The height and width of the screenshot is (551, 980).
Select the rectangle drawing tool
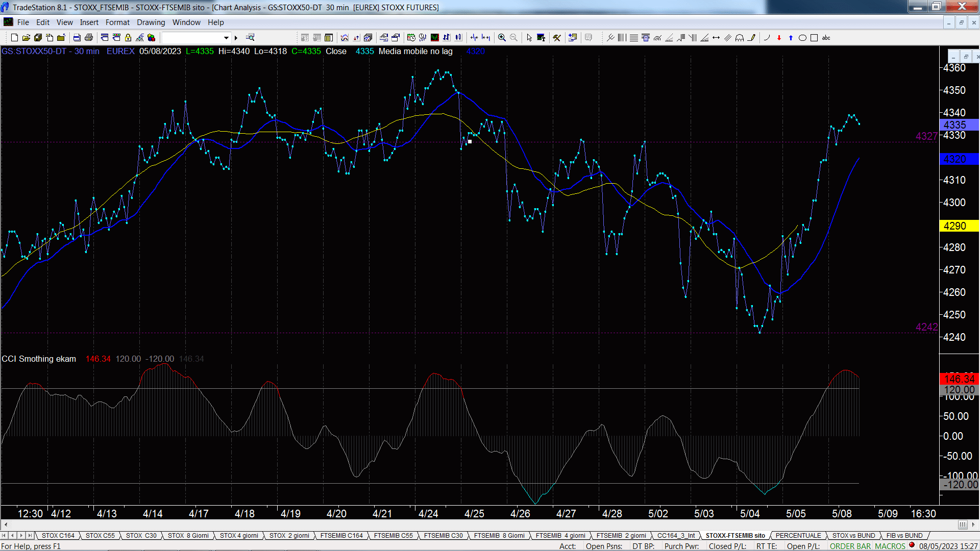click(814, 38)
